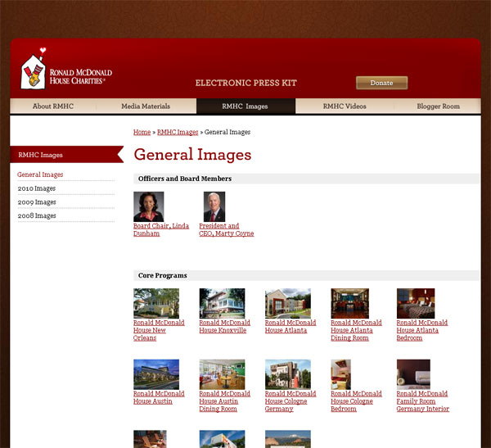Click the Ronald McDonald House Charities logo
Image resolution: width=491 pixels, height=448 pixels.
click(x=66, y=69)
